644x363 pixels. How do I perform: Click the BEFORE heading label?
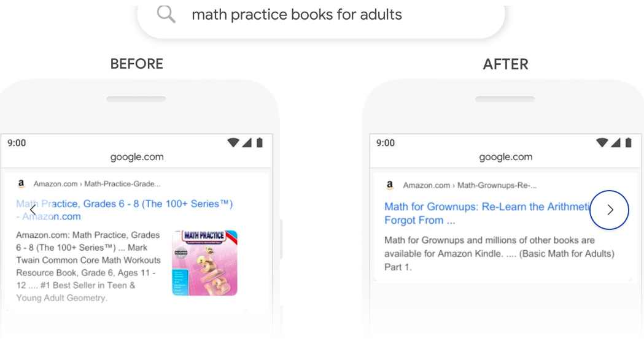pos(137,64)
